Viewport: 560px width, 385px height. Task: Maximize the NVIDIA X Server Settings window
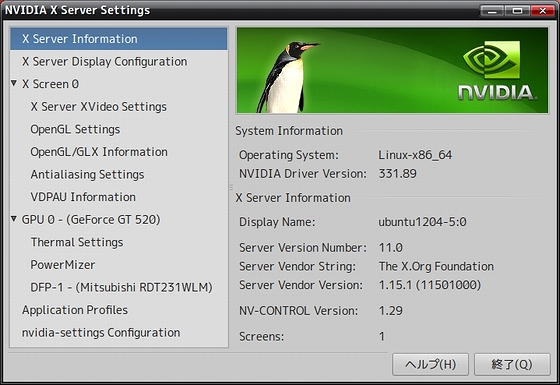pyautogui.click(x=517, y=11)
